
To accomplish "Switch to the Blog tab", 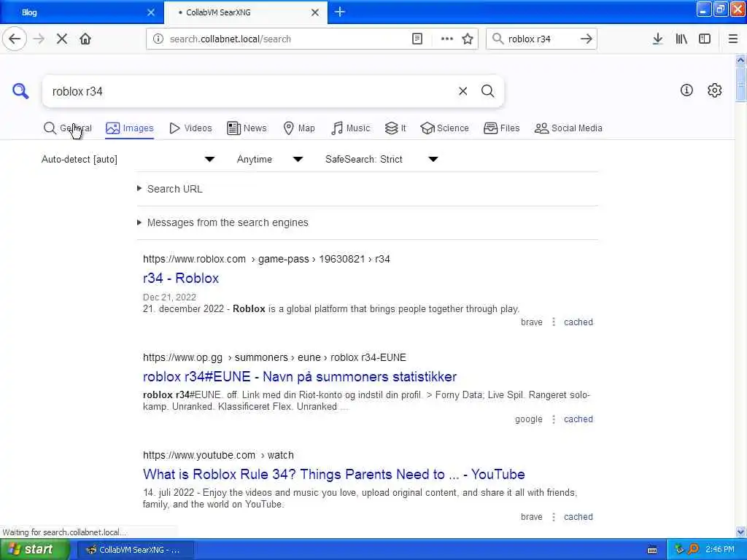I will coord(82,12).
